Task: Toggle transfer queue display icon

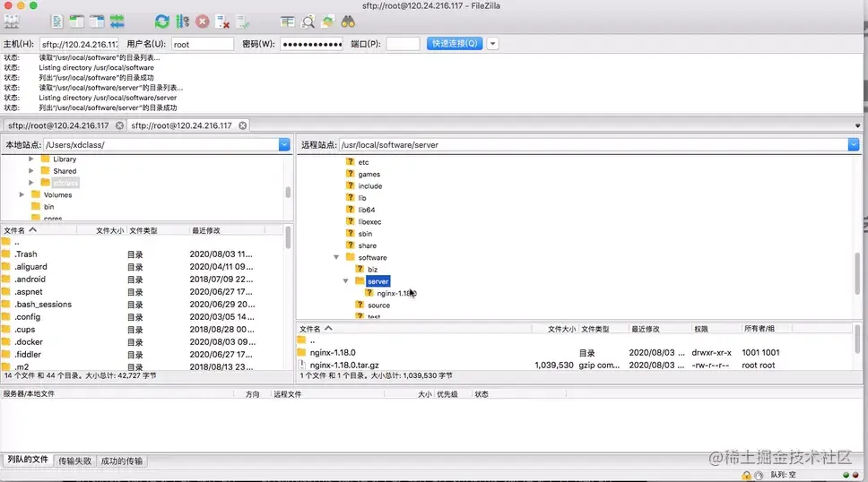Action: (x=117, y=22)
